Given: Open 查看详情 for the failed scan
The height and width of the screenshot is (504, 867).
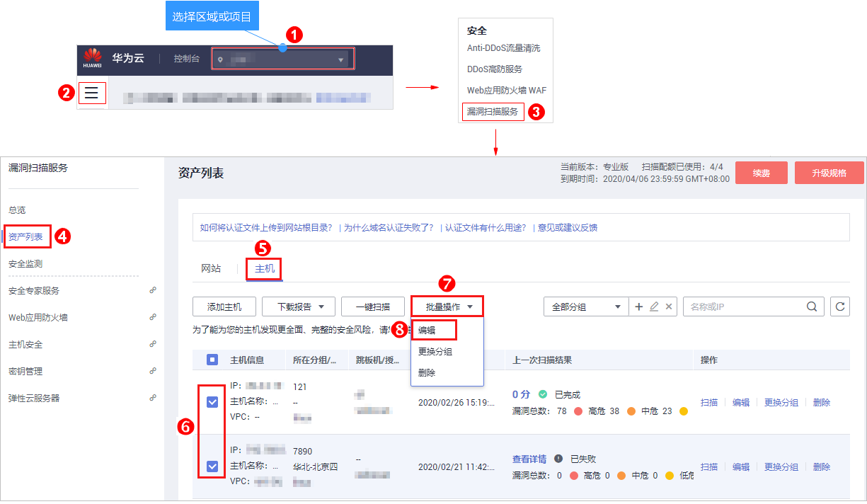Looking at the screenshot, I should pos(529,459).
